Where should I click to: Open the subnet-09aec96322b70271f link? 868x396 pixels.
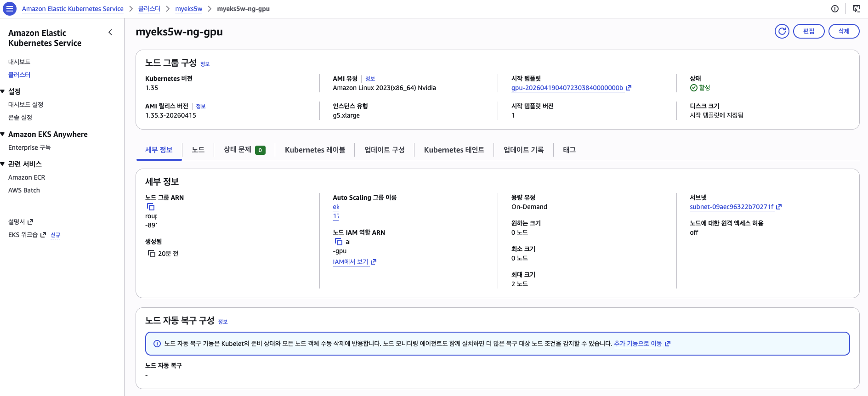pyautogui.click(x=731, y=207)
